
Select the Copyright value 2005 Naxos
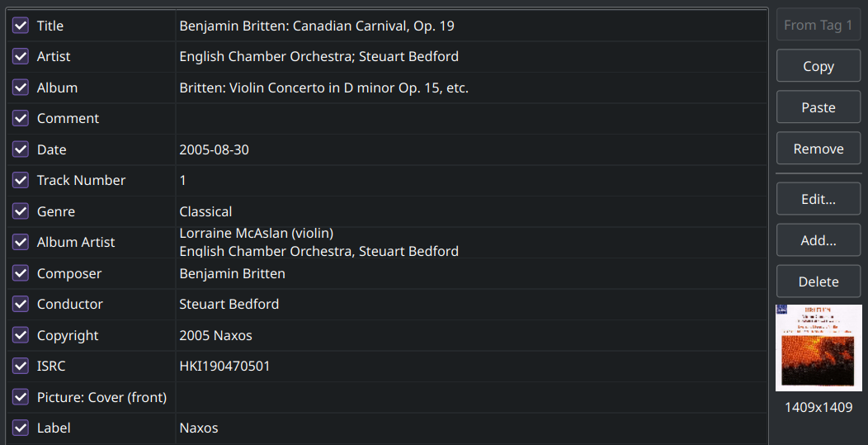pyautogui.click(x=216, y=335)
